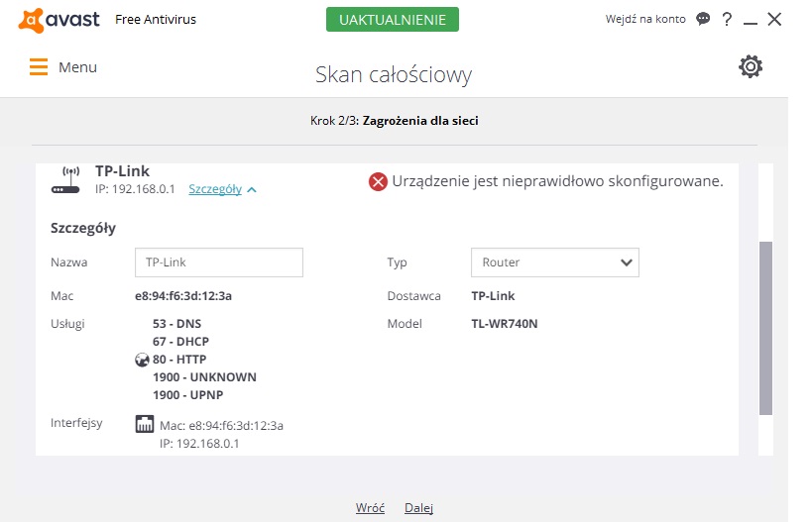
Task: Click the red error cross icon
Action: pos(378,181)
